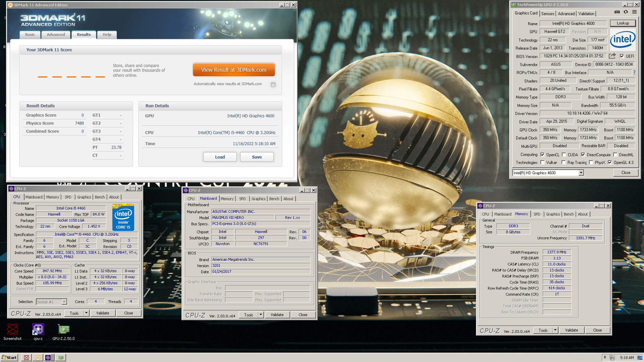Click the network icon in system tray
The height and width of the screenshot is (362, 644).
(612, 358)
